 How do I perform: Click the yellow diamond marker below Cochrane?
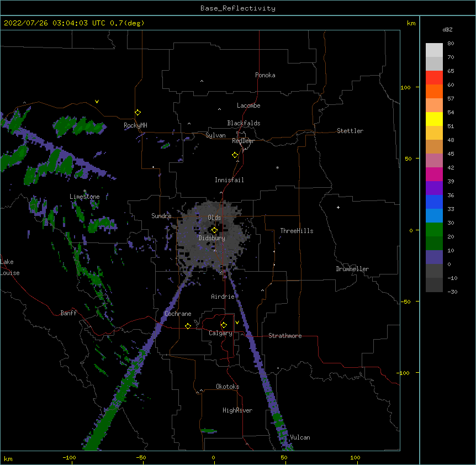point(188,326)
